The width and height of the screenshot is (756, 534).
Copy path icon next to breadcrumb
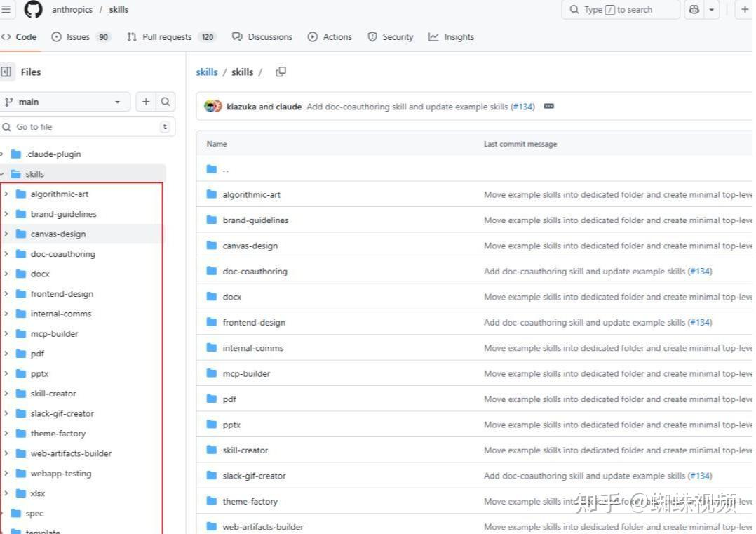point(281,72)
